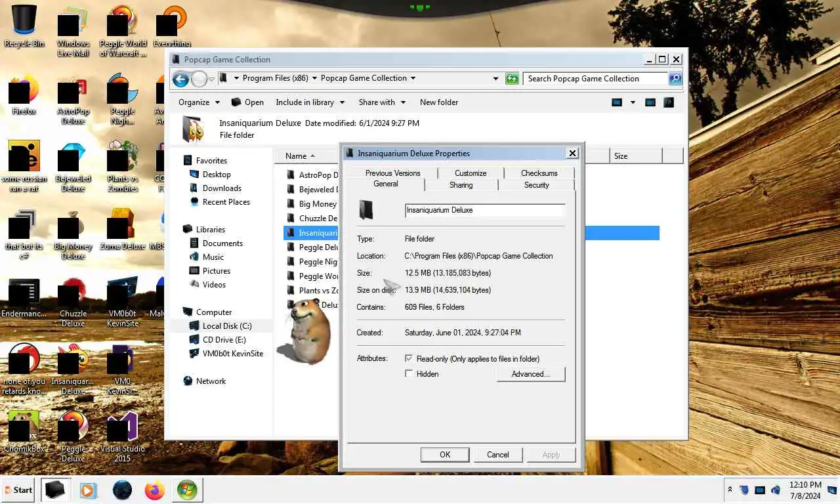Sort by the Size column header
The image size is (840, 504).
635,156
